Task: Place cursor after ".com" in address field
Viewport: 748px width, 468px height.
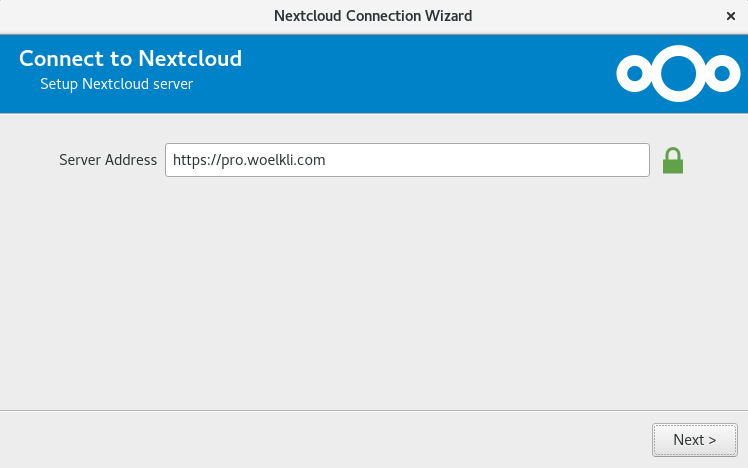Action: pyautogui.click(x=326, y=160)
